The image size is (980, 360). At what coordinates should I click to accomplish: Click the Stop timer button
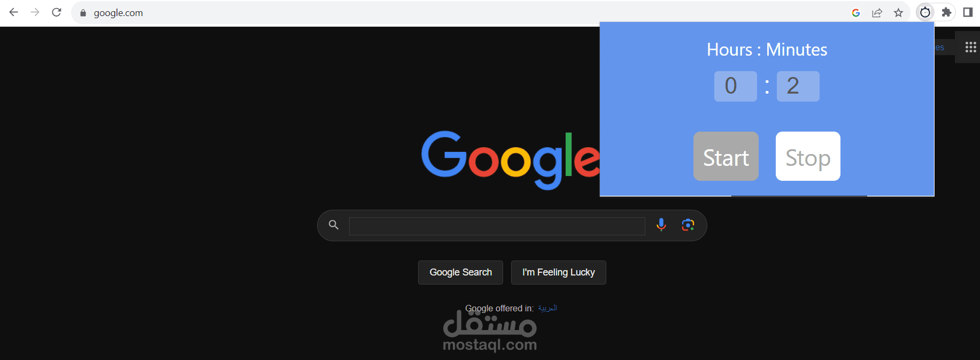pyautogui.click(x=808, y=156)
